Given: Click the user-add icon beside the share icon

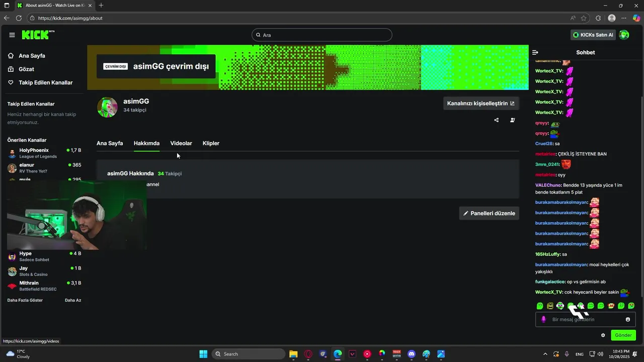Looking at the screenshot, I should point(512,120).
